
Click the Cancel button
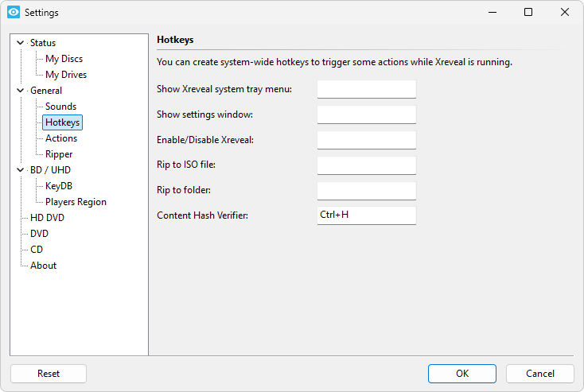539,374
